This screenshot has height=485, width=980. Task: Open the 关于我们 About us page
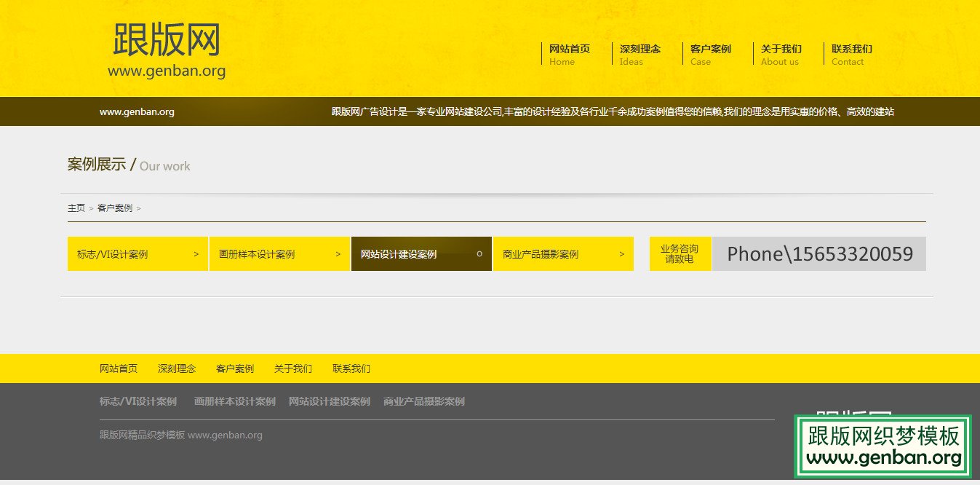click(780, 54)
